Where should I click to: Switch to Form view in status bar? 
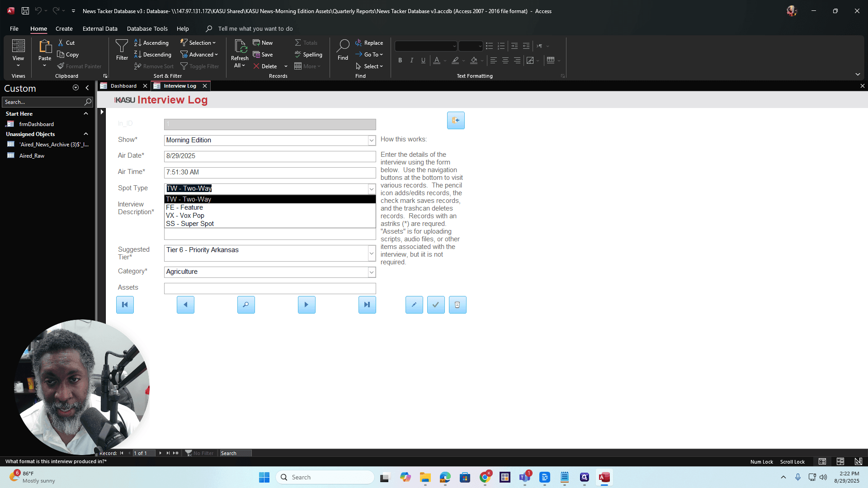coord(822,461)
